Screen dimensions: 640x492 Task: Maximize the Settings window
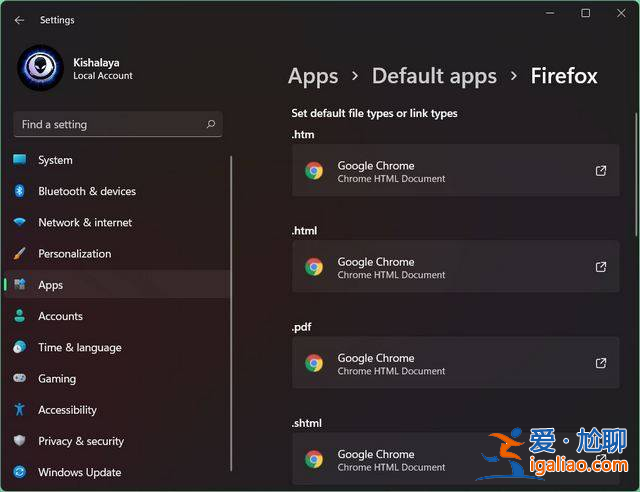(x=585, y=13)
